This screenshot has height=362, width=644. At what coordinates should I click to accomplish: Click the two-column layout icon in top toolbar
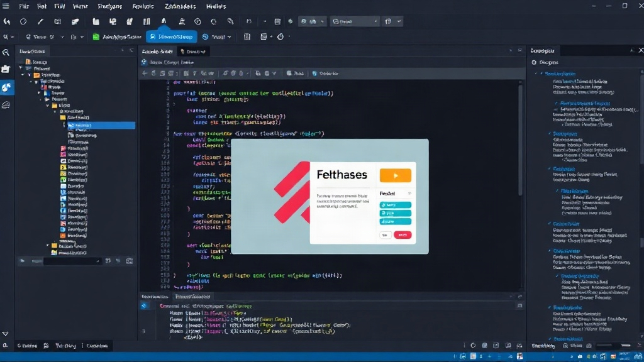pos(146,21)
